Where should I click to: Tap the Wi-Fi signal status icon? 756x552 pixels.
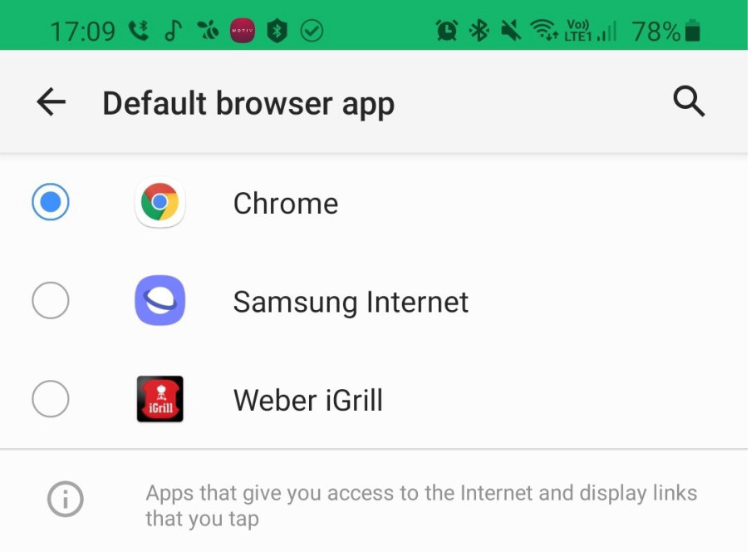pyautogui.click(x=543, y=31)
